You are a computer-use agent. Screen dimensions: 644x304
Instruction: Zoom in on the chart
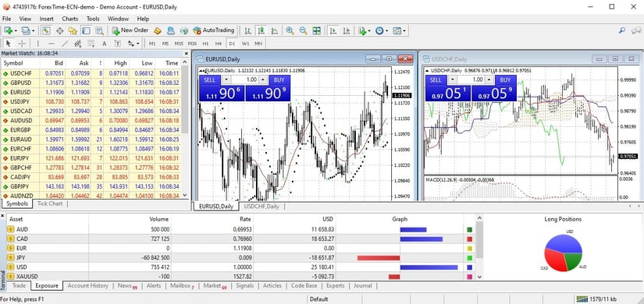tap(290, 30)
